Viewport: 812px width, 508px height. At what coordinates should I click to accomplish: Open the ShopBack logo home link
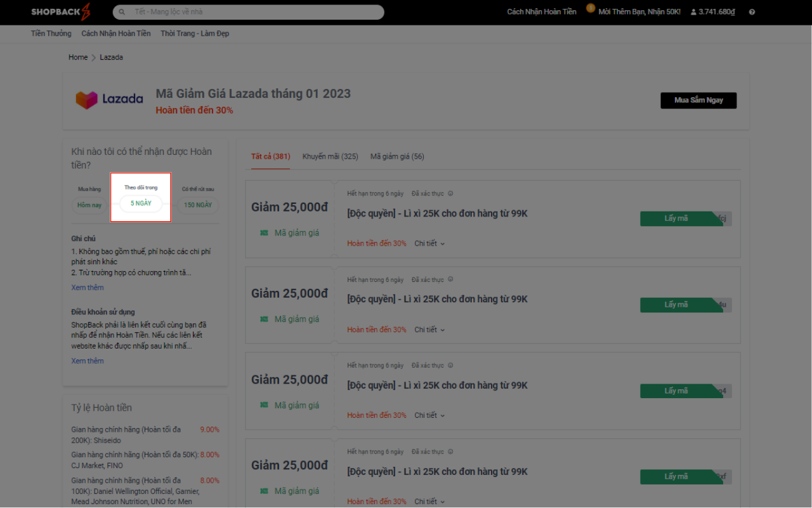[61, 11]
